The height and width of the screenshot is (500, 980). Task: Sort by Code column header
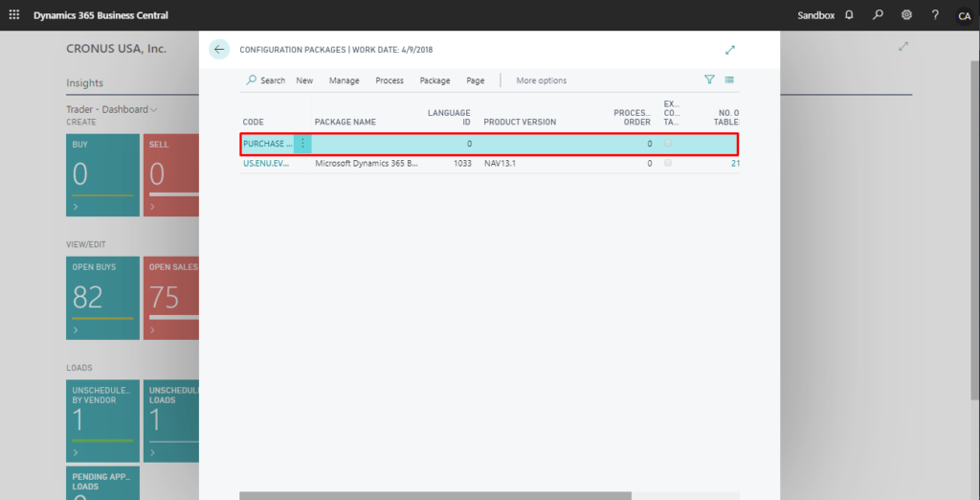(253, 122)
